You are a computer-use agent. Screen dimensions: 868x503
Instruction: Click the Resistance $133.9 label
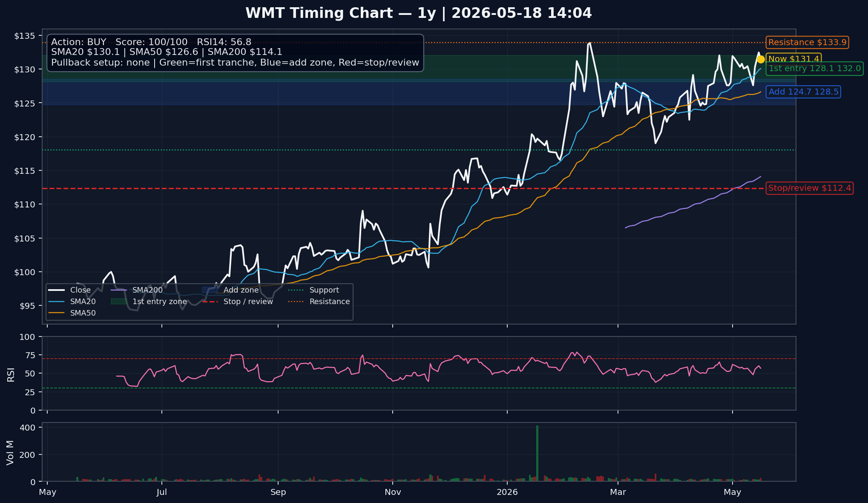coord(807,43)
